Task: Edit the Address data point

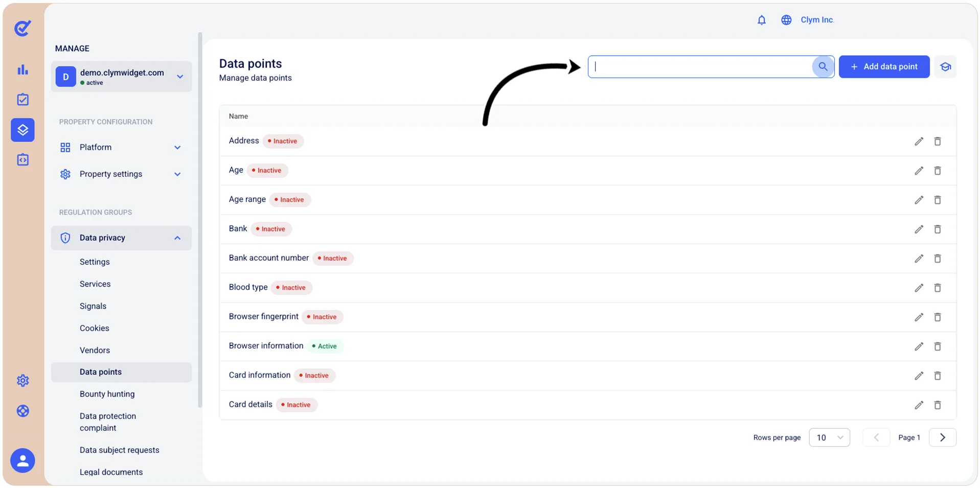Action: (919, 141)
